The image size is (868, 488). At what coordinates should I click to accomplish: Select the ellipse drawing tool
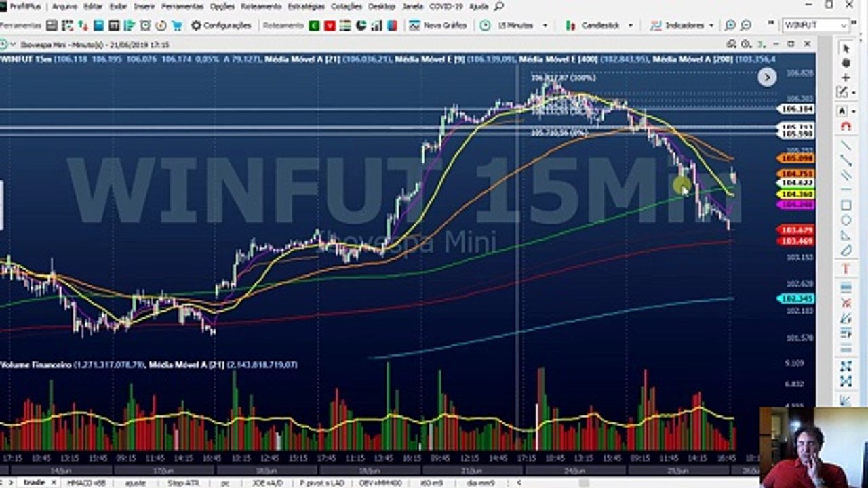click(x=846, y=220)
